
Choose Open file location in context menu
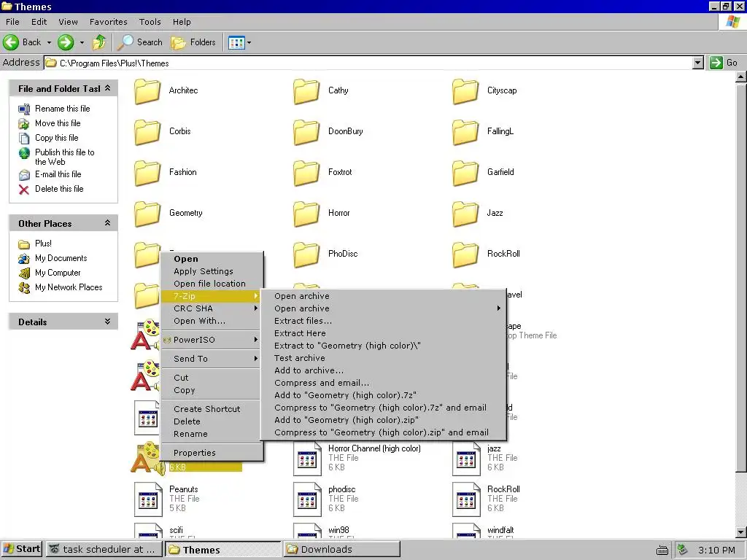[x=212, y=284]
